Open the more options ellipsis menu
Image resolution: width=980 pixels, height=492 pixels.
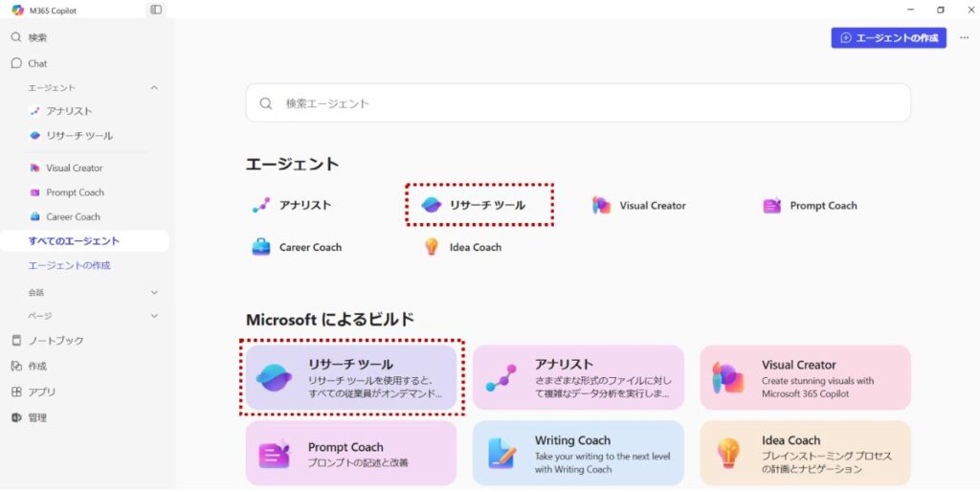click(x=965, y=37)
